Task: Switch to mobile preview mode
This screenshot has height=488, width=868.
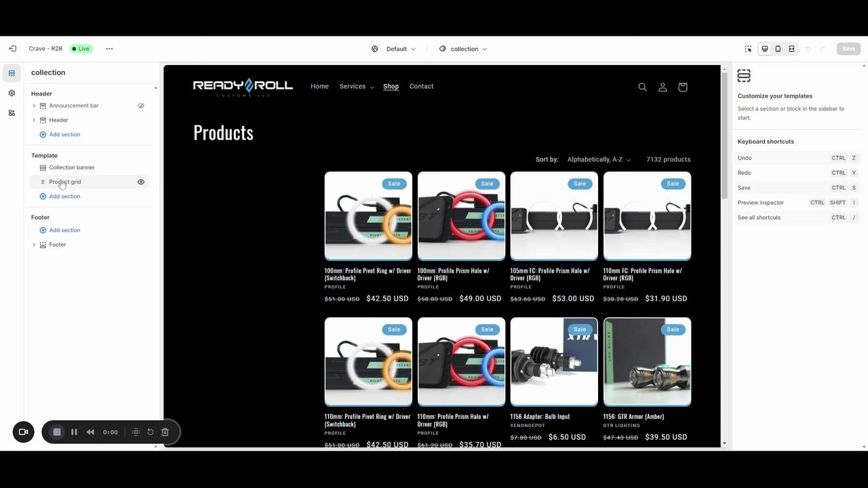Action: 778,49
